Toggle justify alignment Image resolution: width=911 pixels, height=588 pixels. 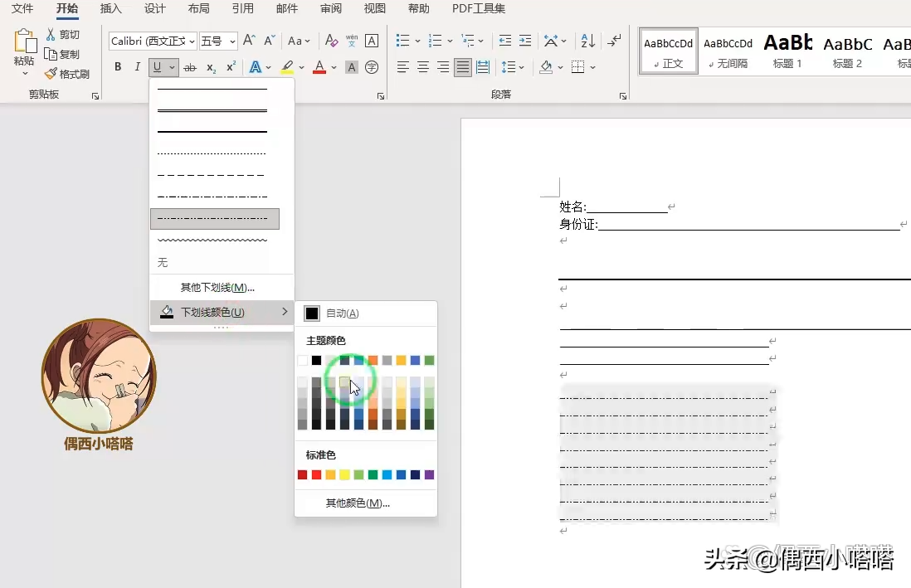(462, 67)
